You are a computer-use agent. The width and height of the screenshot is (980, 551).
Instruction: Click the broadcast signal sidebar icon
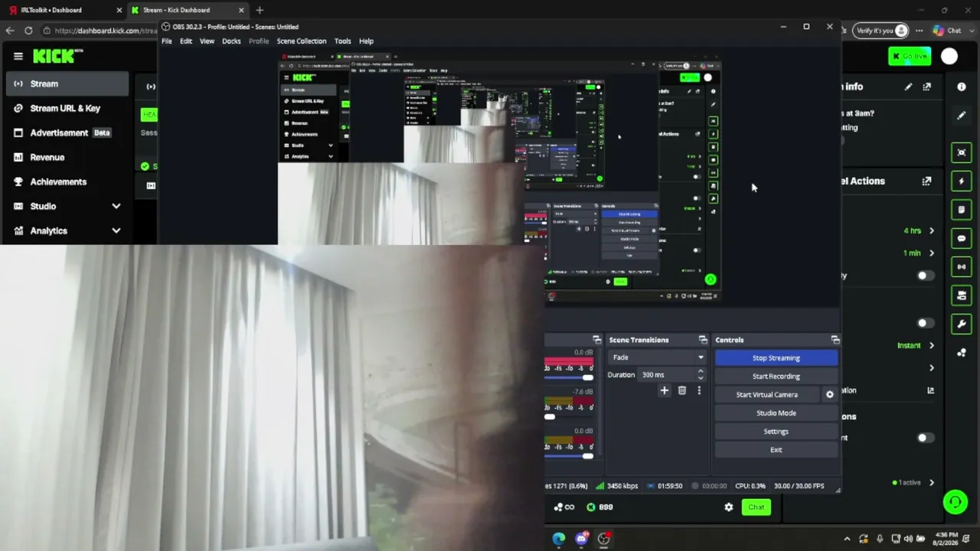(962, 266)
